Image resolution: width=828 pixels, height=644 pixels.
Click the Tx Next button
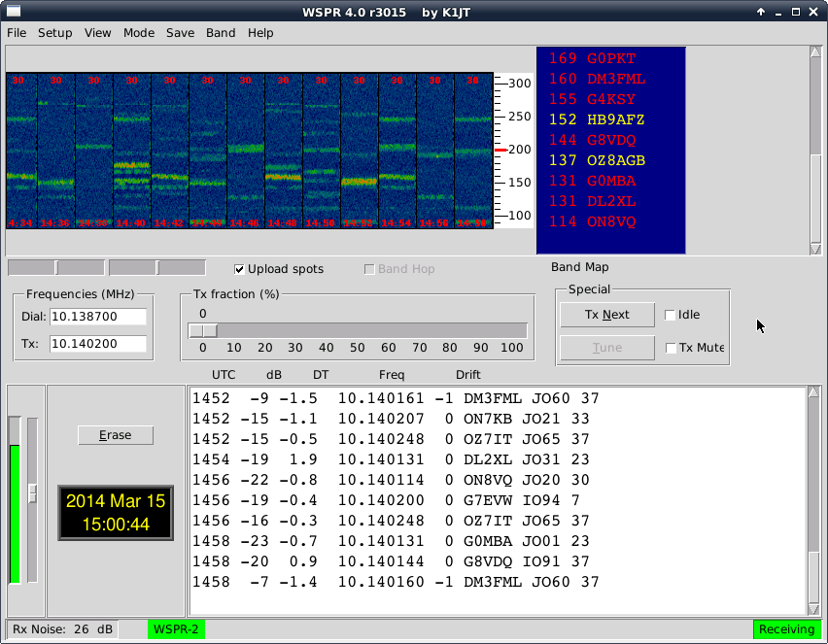607,315
